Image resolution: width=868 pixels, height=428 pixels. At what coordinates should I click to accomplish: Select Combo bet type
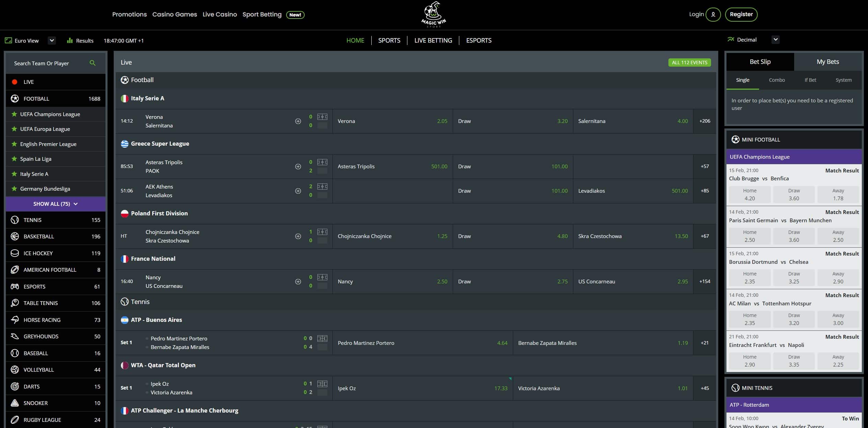pos(777,80)
